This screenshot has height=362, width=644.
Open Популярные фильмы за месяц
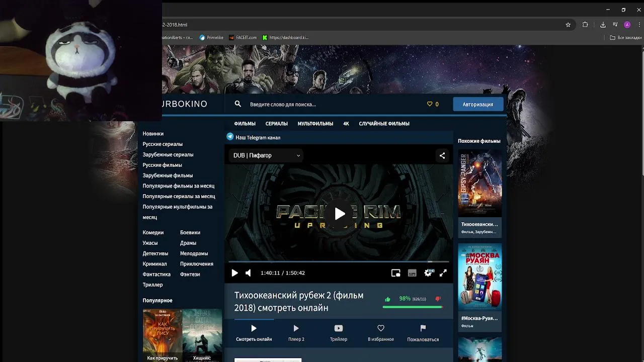point(179,186)
